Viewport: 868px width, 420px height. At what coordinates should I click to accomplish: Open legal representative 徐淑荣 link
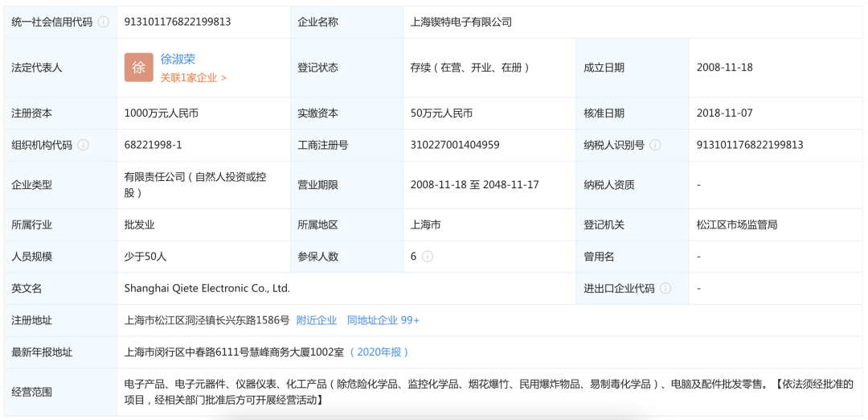pos(178,60)
